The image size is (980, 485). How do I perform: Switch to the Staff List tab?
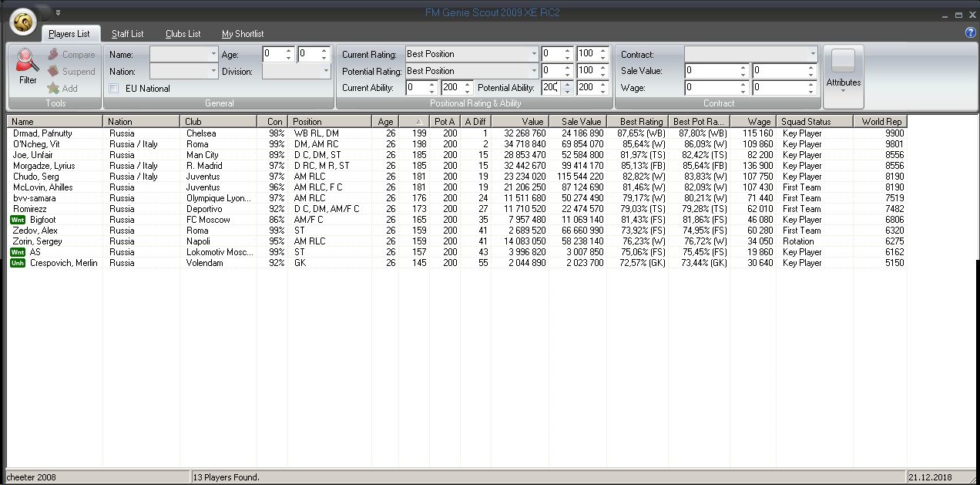[127, 34]
